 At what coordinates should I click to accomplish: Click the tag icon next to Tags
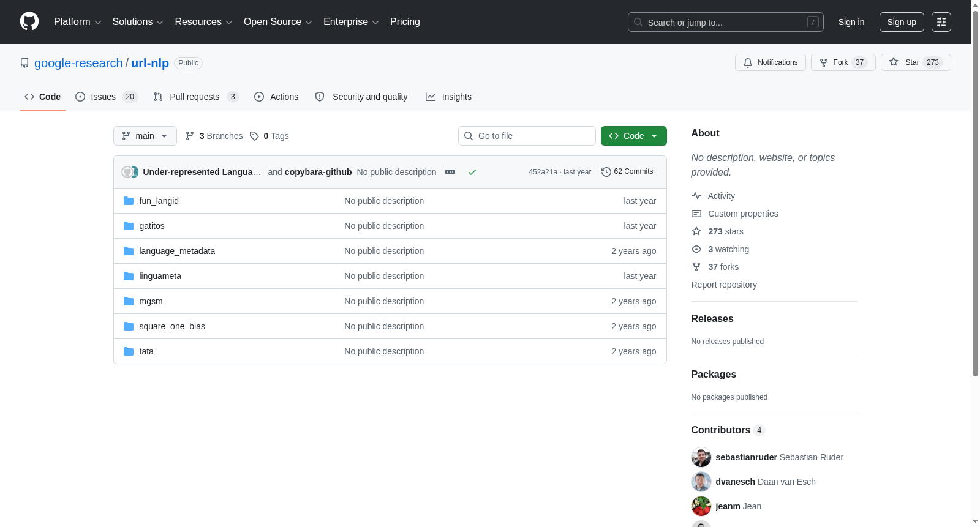[x=254, y=136]
